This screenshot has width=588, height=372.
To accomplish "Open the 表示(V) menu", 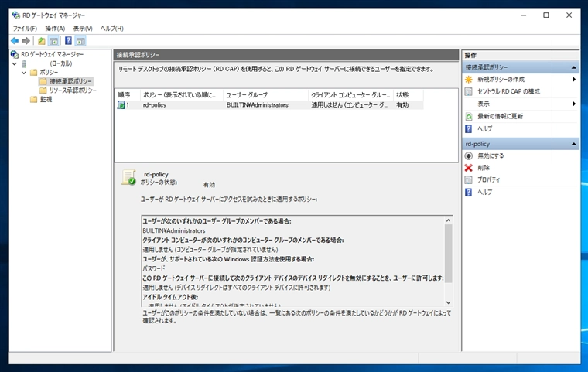I will point(83,28).
